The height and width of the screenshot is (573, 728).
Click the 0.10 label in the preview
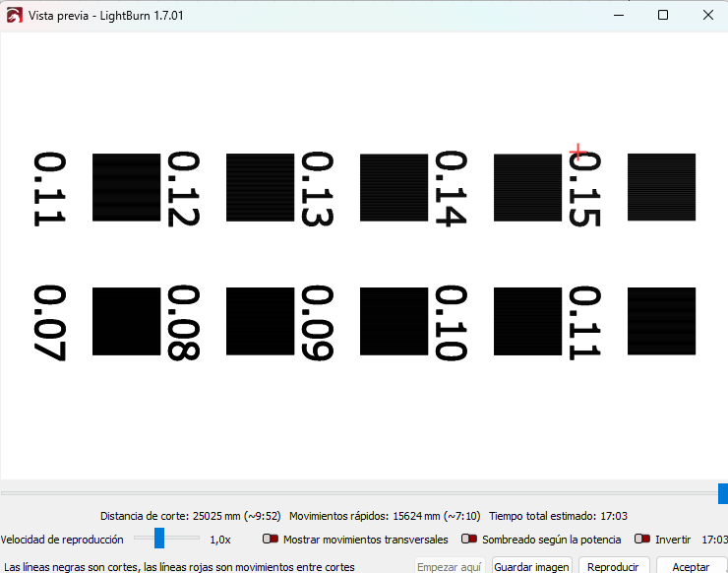pos(451,323)
